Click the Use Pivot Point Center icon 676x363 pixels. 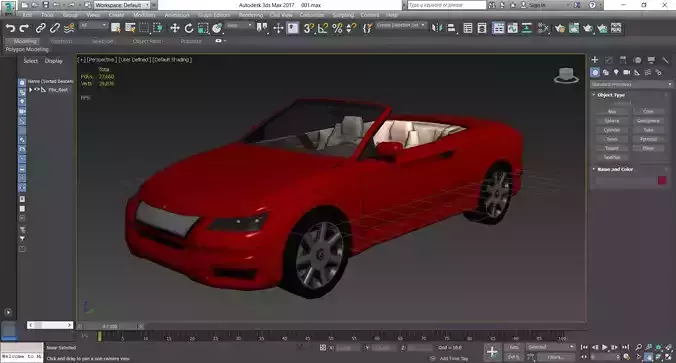pos(262,28)
